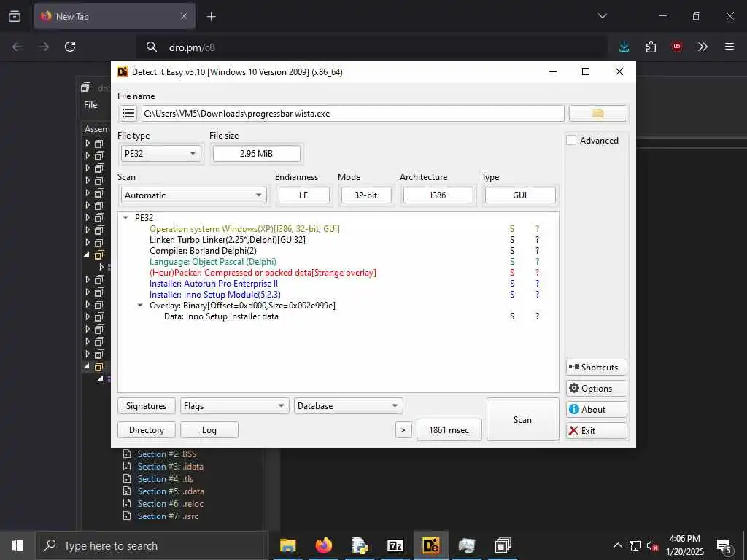
Task: Click the Mode 32-bit field
Action: tap(366, 195)
